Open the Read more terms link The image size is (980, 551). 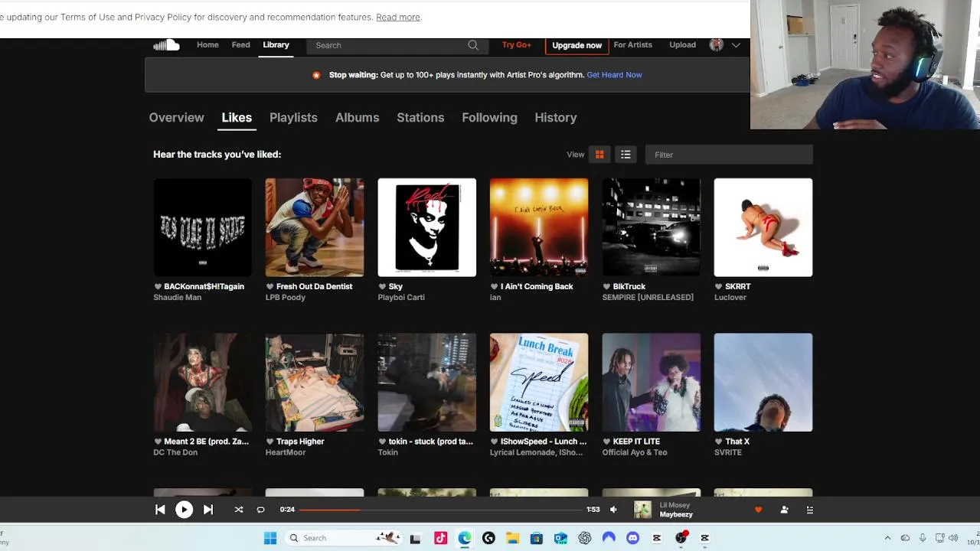click(398, 17)
